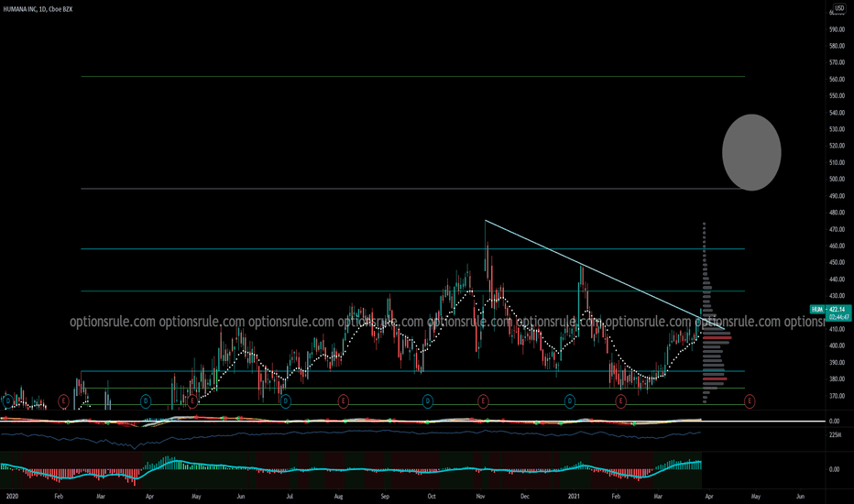Open earnings marker E near May 2020
The image size is (854, 504).
[192, 401]
